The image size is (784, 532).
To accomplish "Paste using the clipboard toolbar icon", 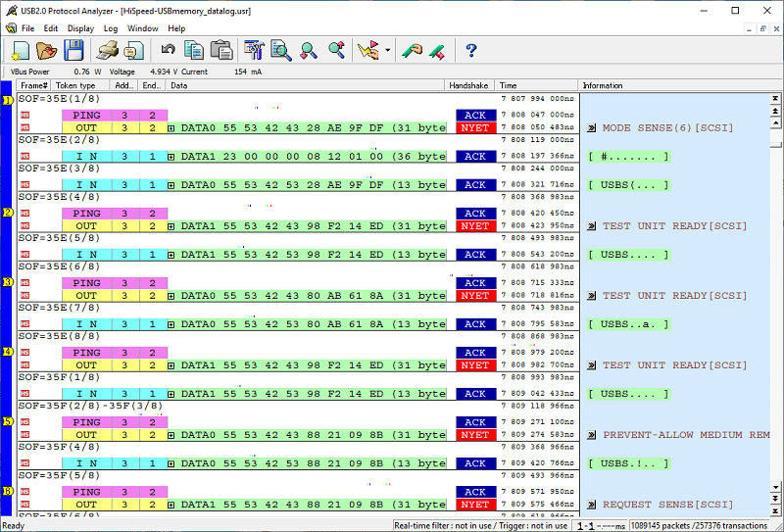I will click(x=221, y=51).
